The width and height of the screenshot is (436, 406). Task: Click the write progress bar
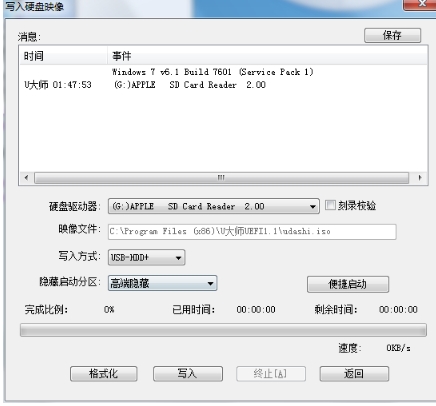(223, 330)
